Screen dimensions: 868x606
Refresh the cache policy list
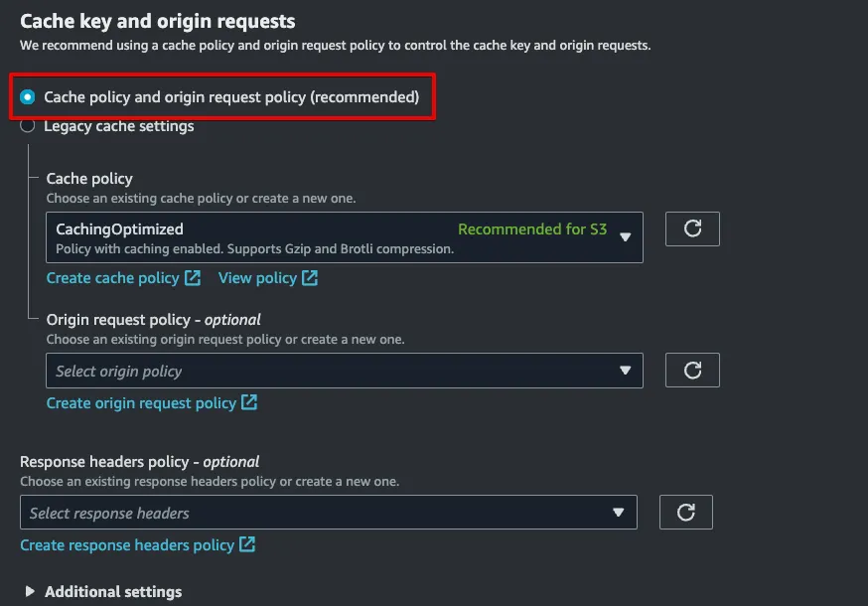coord(692,228)
